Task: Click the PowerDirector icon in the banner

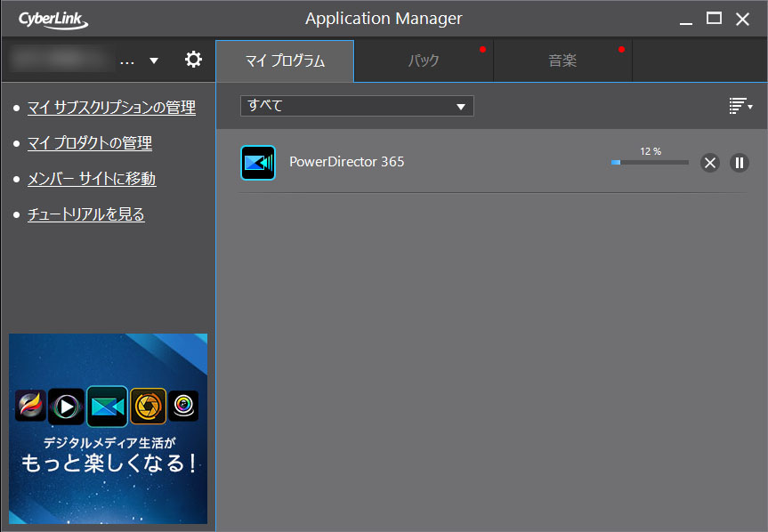Action: (x=108, y=407)
